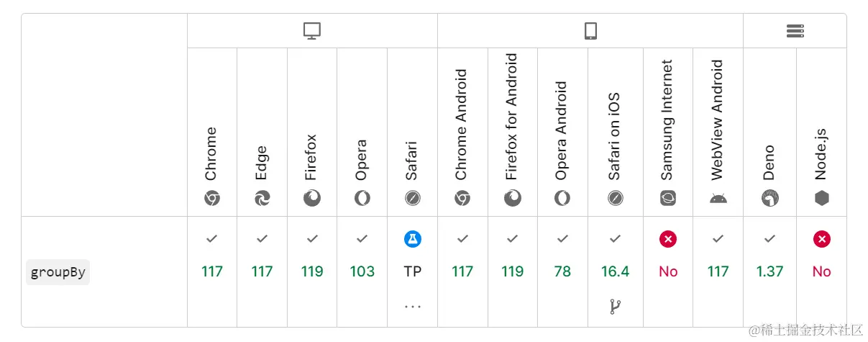Click Samsung Internet red no-support icon
This screenshot has height=342, width=868.
point(668,239)
